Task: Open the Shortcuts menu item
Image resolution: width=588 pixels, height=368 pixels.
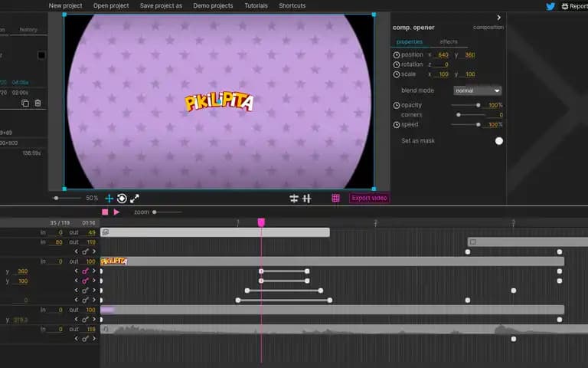Action: click(292, 5)
